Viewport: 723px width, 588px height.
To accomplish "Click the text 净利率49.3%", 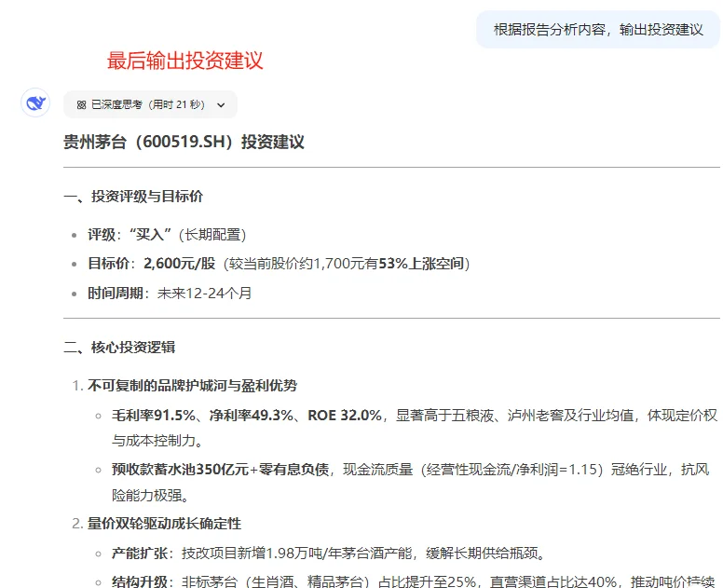I will coord(252,416).
